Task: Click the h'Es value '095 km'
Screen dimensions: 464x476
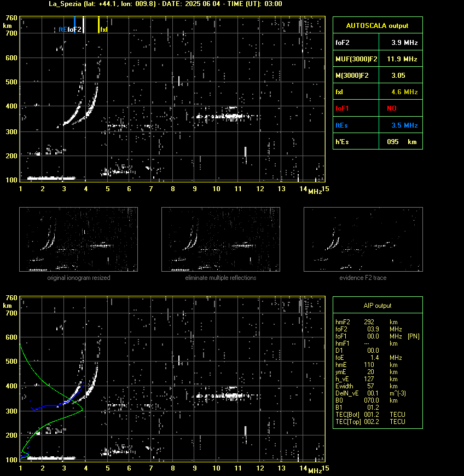Action: click(x=402, y=142)
